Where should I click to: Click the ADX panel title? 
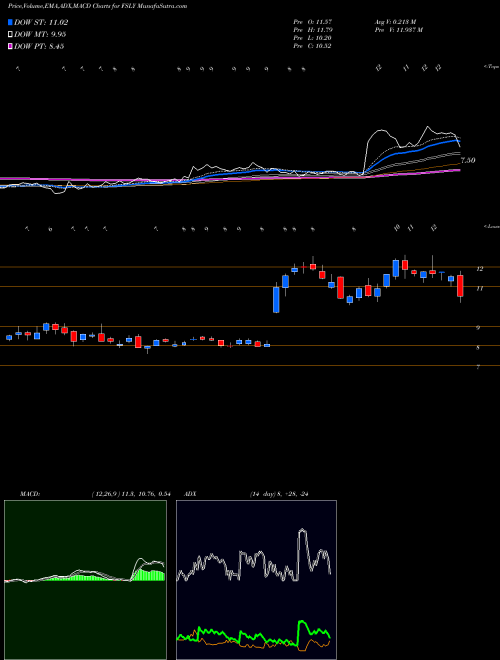(x=192, y=494)
